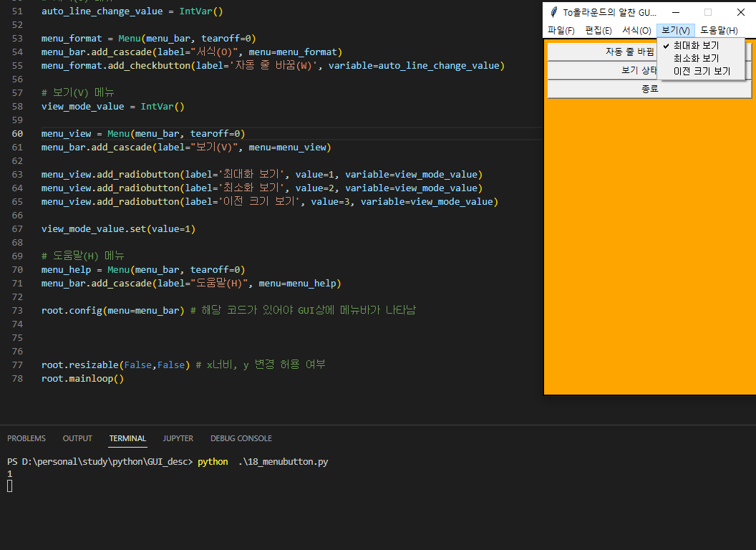
Task: Click the Tk feather icon in title bar
Action: tap(554, 12)
